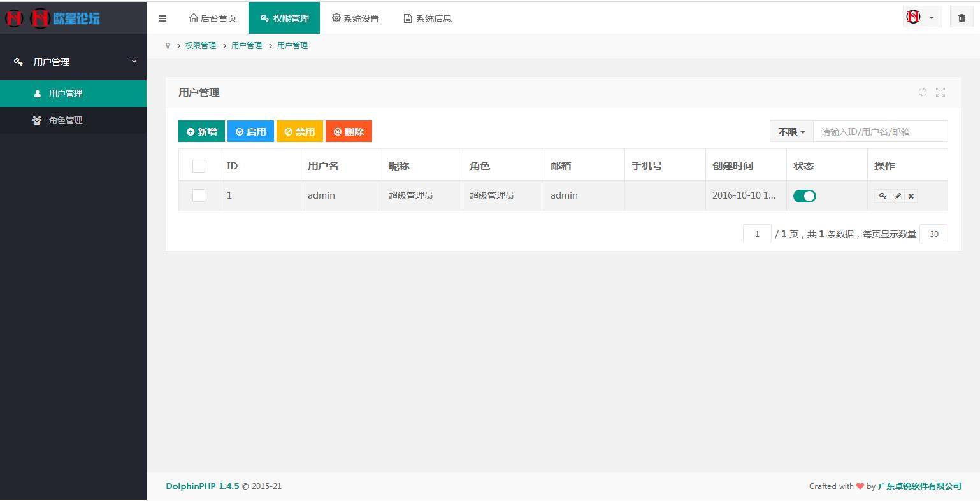Collapse the 用户管理 sidebar menu

coord(73,61)
